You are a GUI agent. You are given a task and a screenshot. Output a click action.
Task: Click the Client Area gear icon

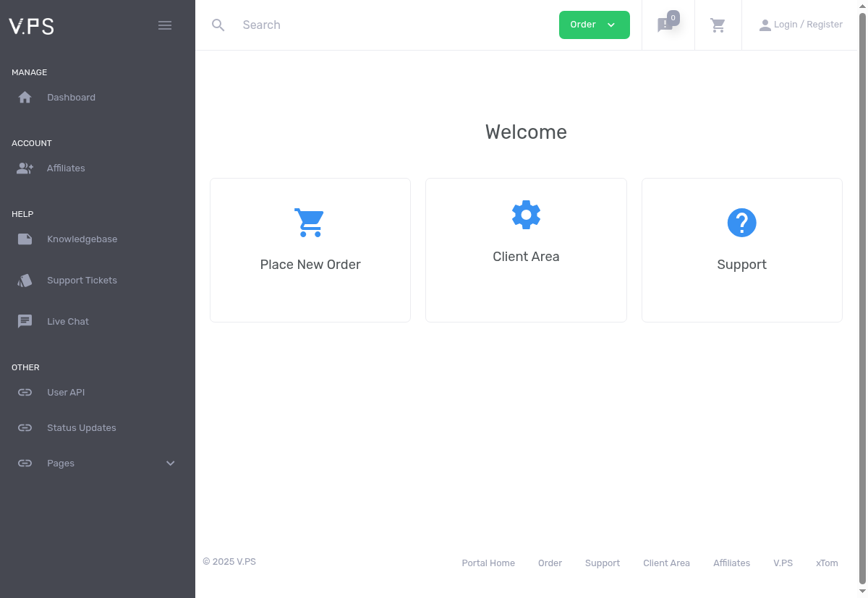[x=526, y=215]
